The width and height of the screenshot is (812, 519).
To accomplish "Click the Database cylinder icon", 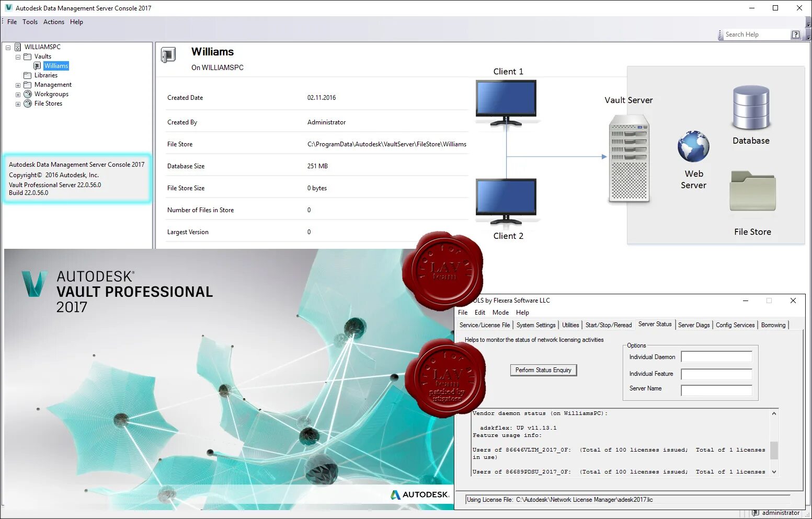I will coord(751,108).
